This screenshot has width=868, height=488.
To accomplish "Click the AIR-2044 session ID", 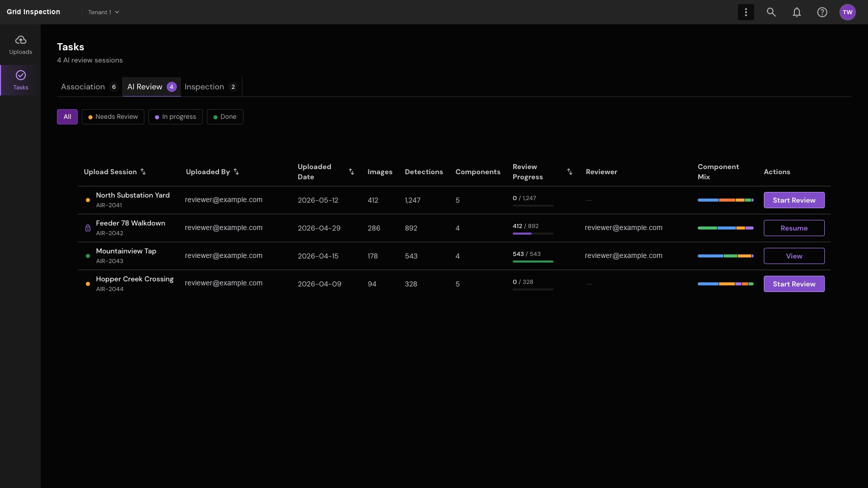I will point(110,289).
